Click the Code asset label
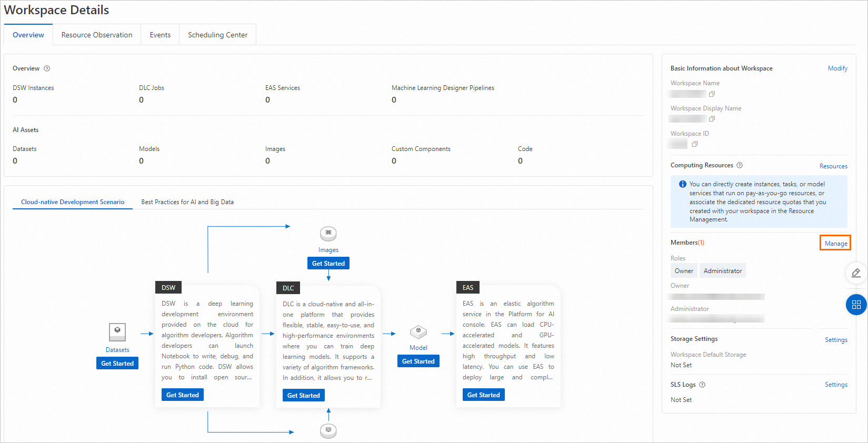 coord(525,149)
